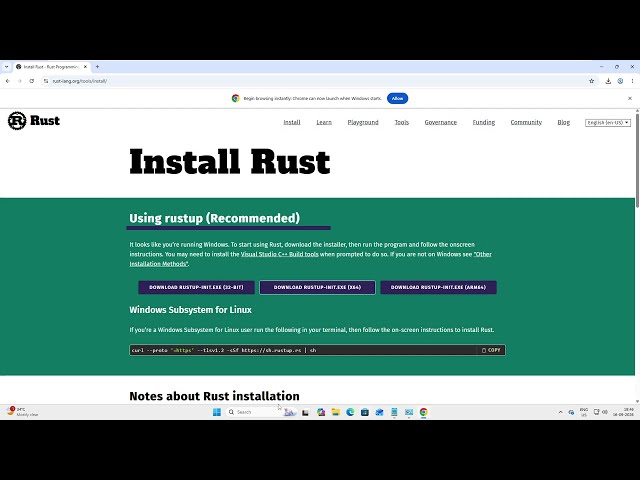Screen dimensions: 640x480
Task: Open the Governance nav link
Action: point(440,122)
